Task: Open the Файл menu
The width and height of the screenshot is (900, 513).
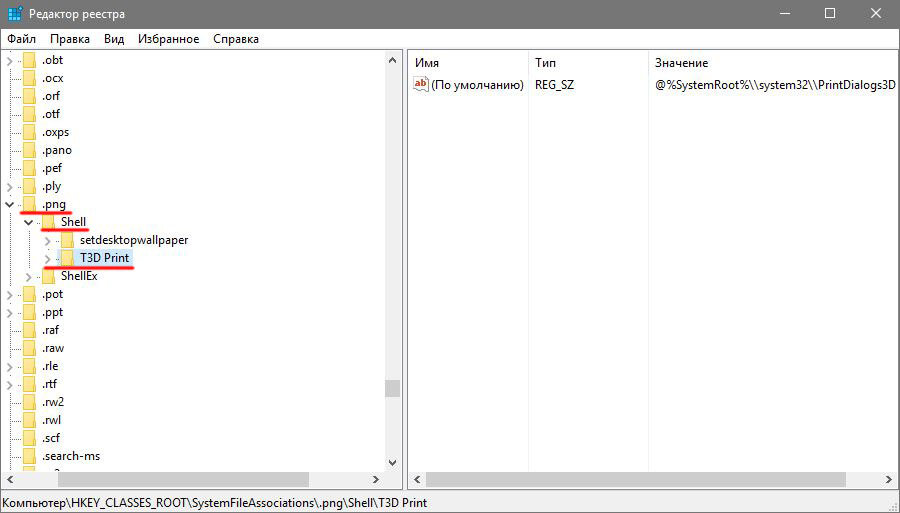Action: (22, 39)
